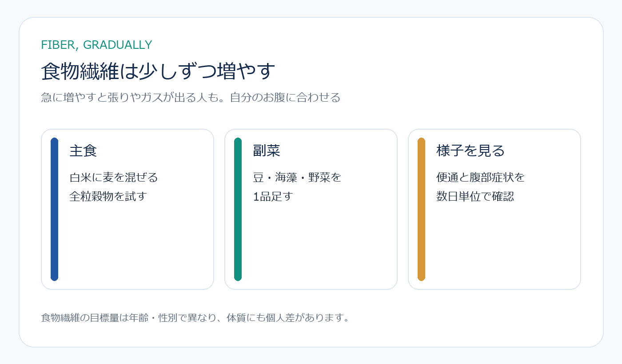Click the blue accent bar on 主食 card

click(x=54, y=209)
